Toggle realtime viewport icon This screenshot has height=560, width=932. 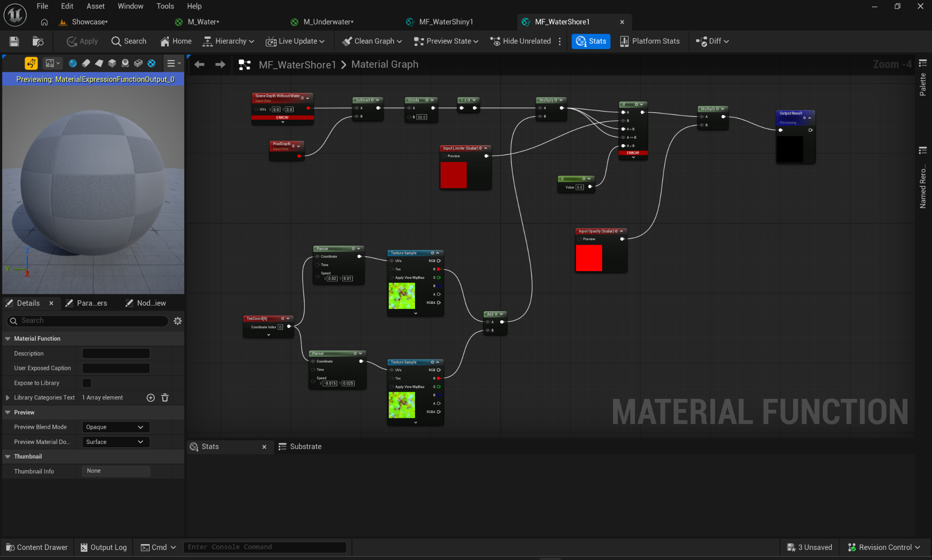[31, 63]
